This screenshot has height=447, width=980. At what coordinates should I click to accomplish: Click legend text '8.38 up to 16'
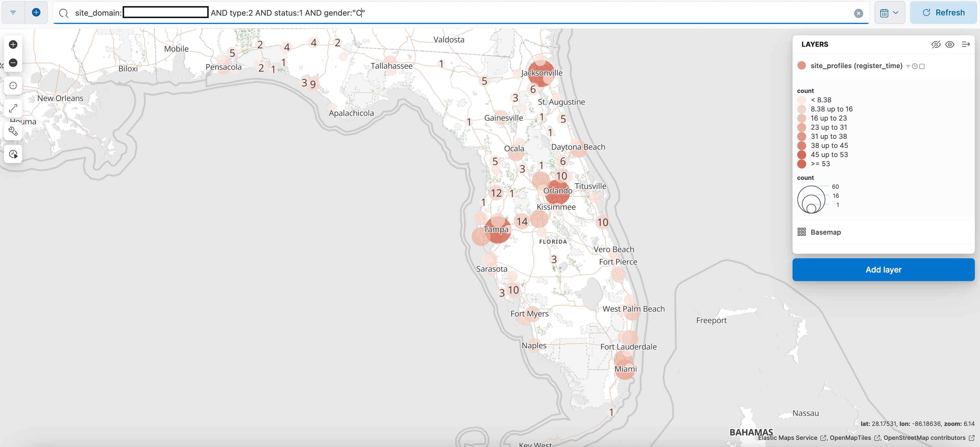point(832,109)
